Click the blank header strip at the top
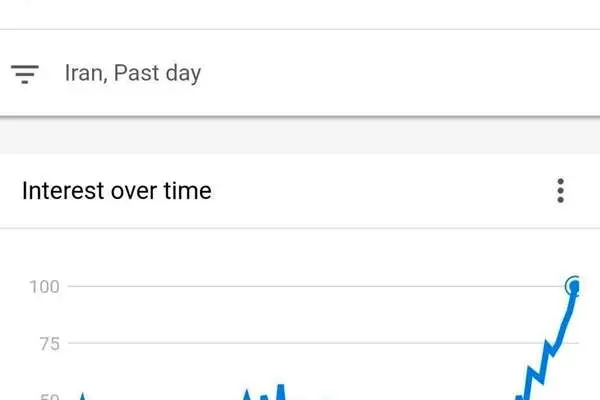Viewport: 600px width, 400px height. pos(300,14)
